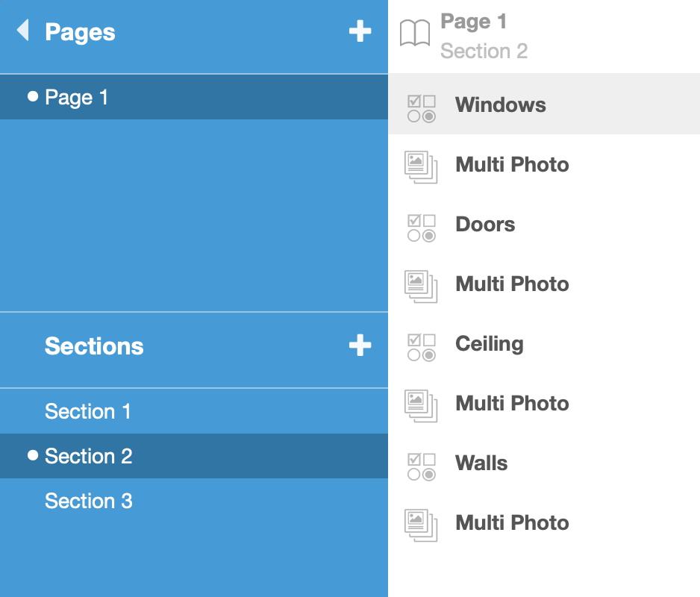
Task: Select the Walls field item
Action: click(x=481, y=463)
